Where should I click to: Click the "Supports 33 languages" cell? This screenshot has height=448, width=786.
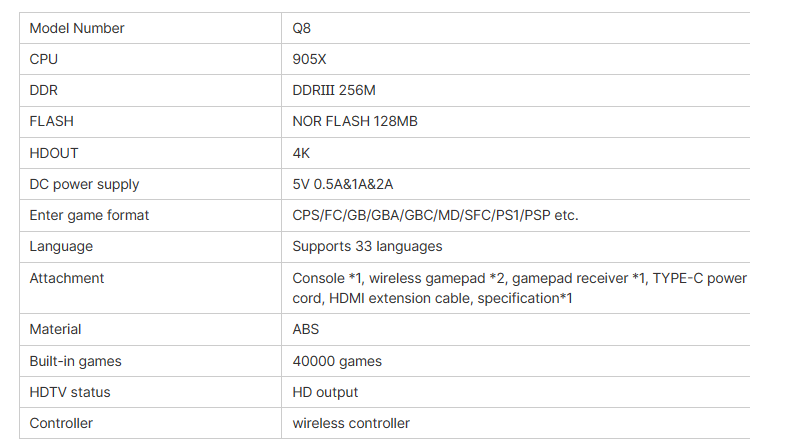click(x=367, y=246)
